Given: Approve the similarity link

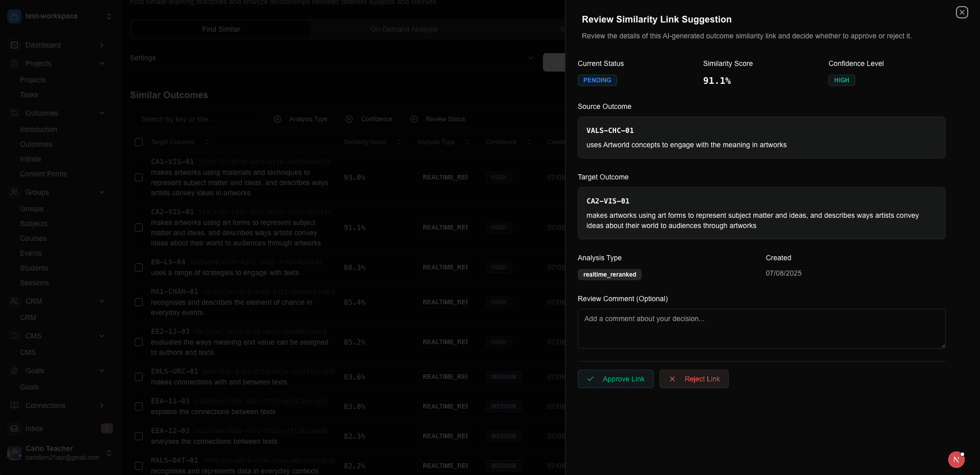Looking at the screenshot, I should click(x=615, y=379).
